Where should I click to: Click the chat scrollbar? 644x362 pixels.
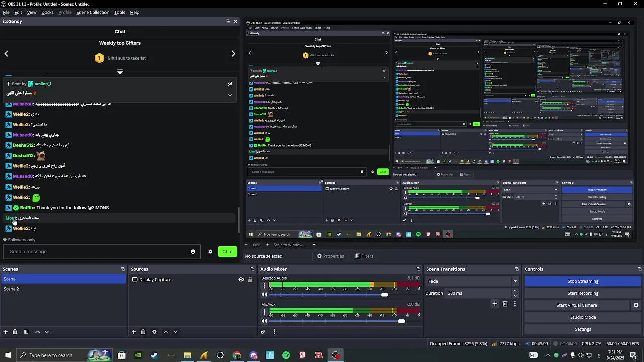point(239,219)
